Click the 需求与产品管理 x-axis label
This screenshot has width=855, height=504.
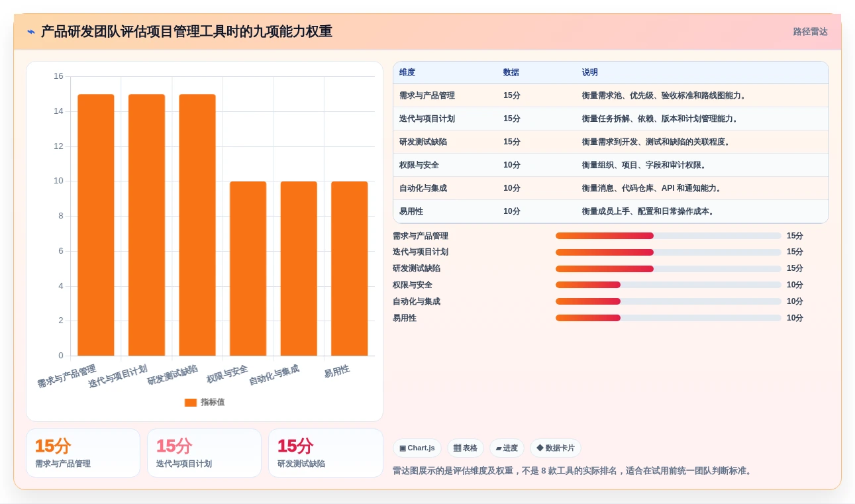tap(67, 376)
